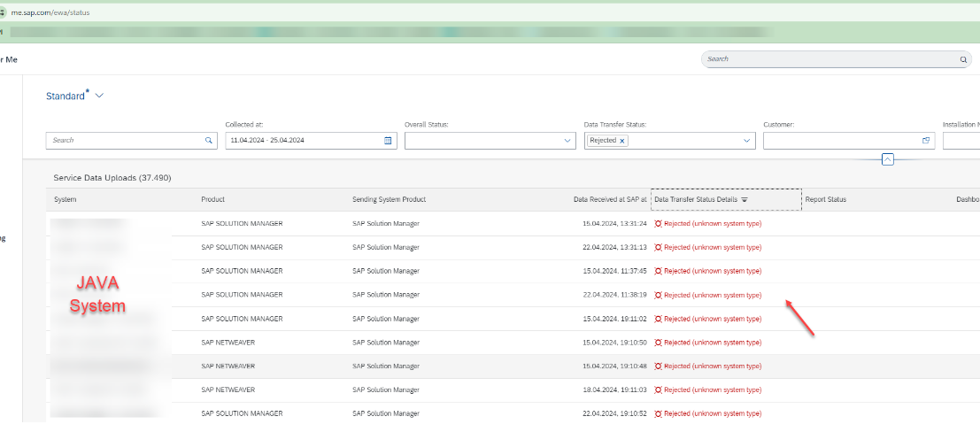Click SAP SOLUTION MANAGER product in 22.04.2024, 19:10:52 row
980x432 pixels.
[x=242, y=414]
